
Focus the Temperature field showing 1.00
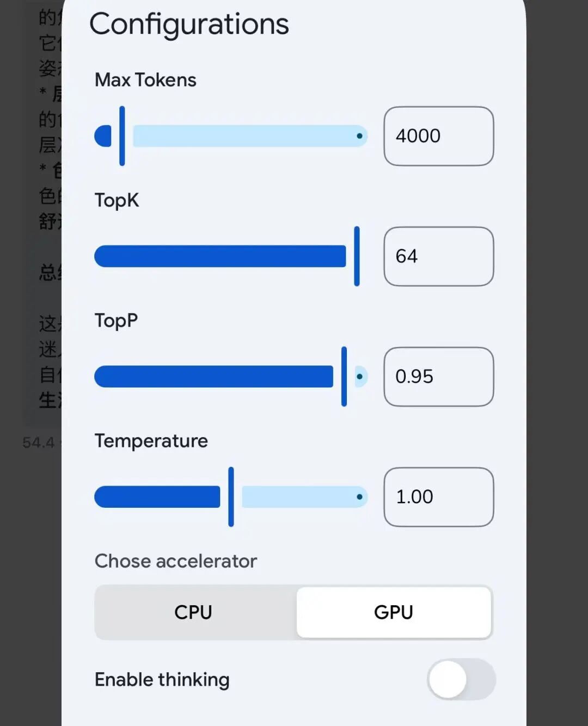438,497
